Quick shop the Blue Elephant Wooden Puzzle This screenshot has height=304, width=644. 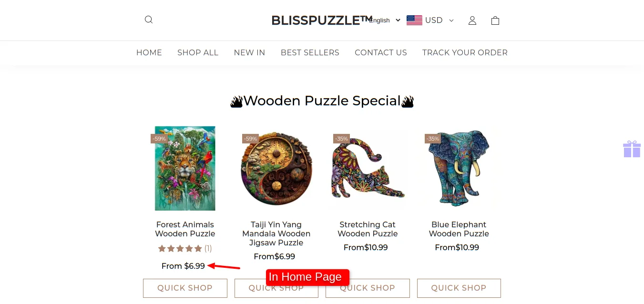(x=459, y=288)
